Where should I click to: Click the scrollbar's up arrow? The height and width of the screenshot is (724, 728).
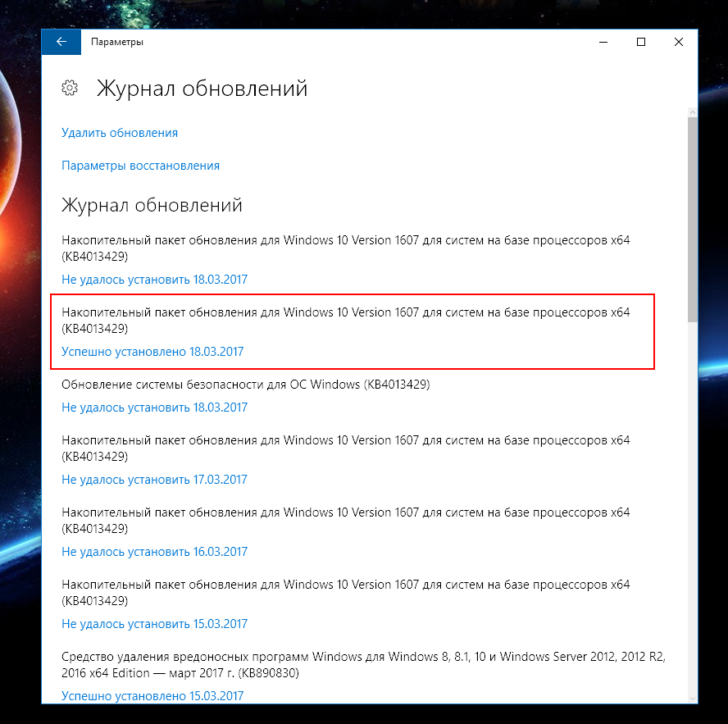pos(692,110)
